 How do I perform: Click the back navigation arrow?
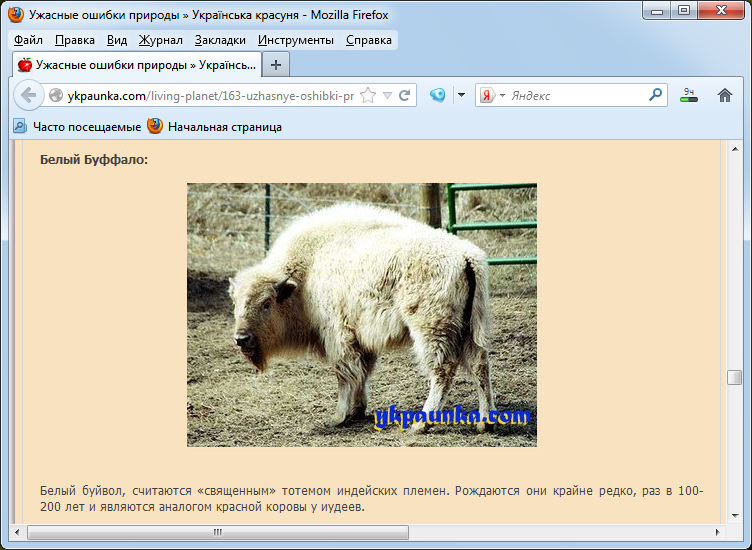click(28, 96)
